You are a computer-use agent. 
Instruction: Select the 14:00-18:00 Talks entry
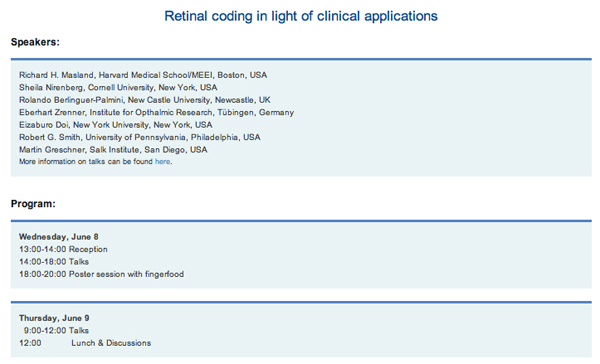coord(54,262)
